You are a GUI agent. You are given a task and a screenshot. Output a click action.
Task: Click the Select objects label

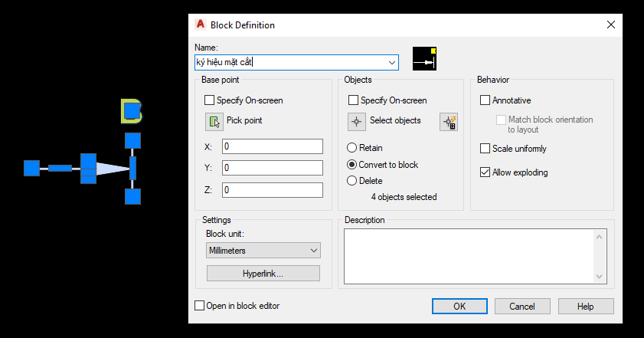395,120
